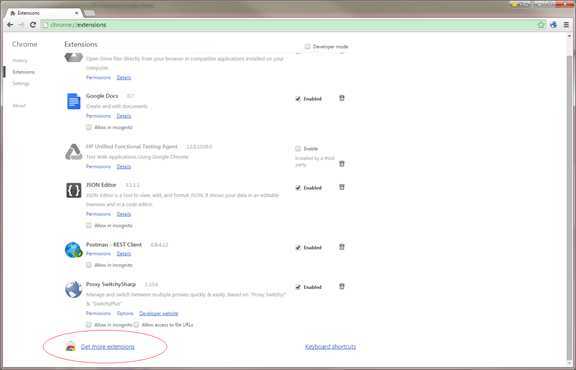Click the Get more extensions link
Image resolution: width=576 pixels, height=370 pixels.
pos(108,346)
